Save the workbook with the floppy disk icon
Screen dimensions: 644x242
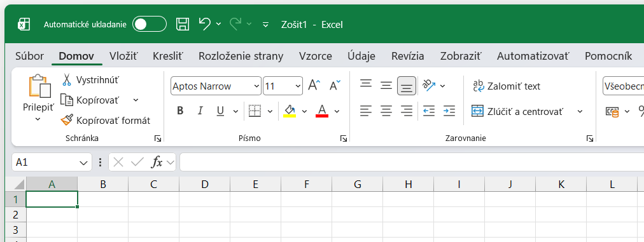(x=183, y=24)
